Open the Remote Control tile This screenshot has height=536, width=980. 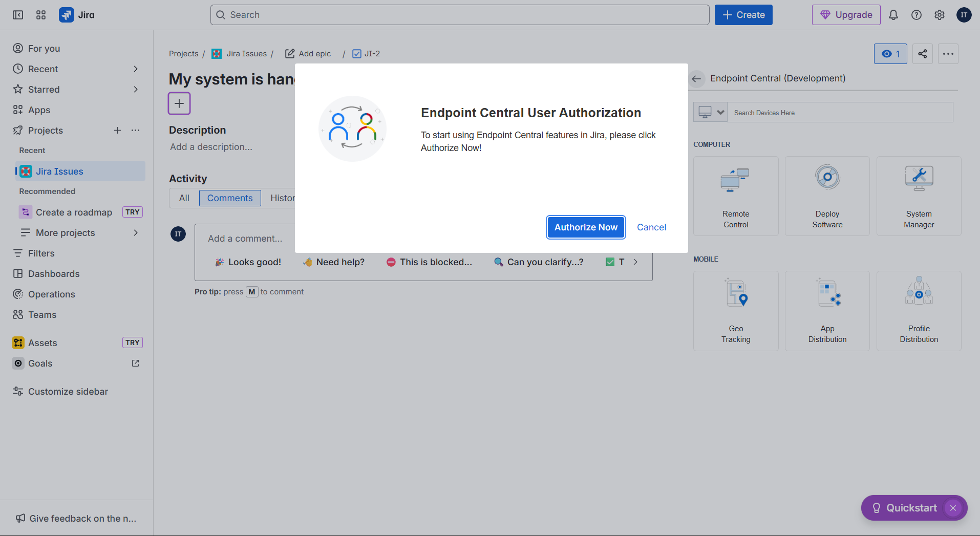click(x=736, y=196)
